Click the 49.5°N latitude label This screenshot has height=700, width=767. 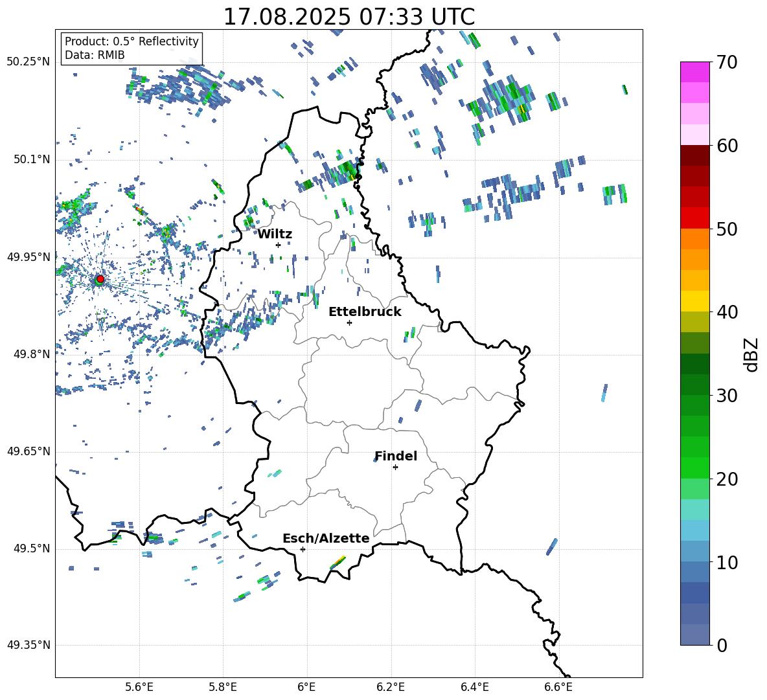[x=32, y=548]
